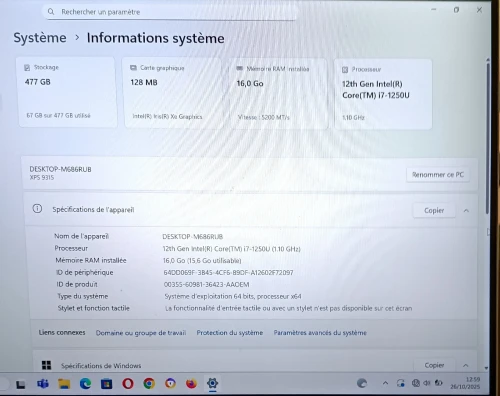Click XPS 9315 model text
Image resolution: width=500 pixels, height=396 pixels.
pos(42,178)
